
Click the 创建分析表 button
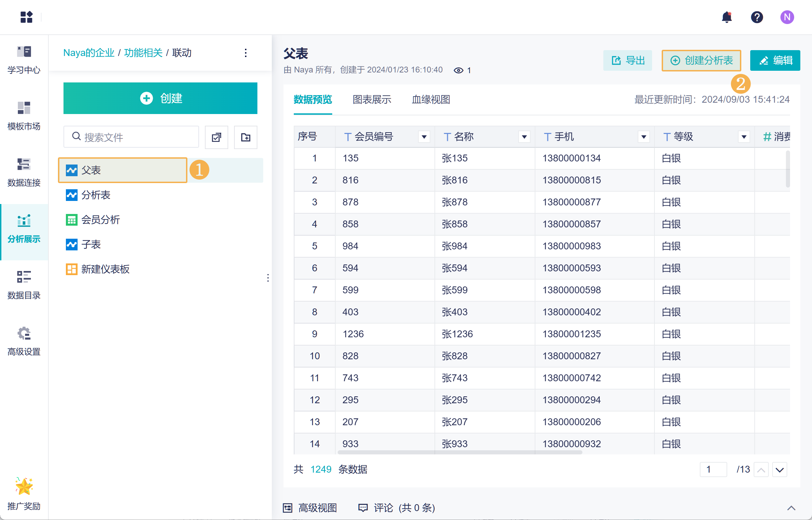click(x=701, y=61)
